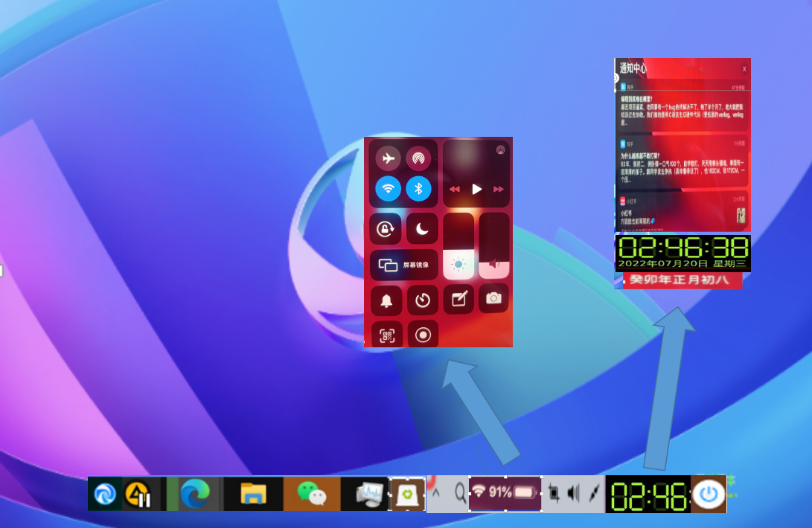Disable Bluetooth in control center
Image resolution: width=812 pixels, height=528 pixels.
(418, 188)
